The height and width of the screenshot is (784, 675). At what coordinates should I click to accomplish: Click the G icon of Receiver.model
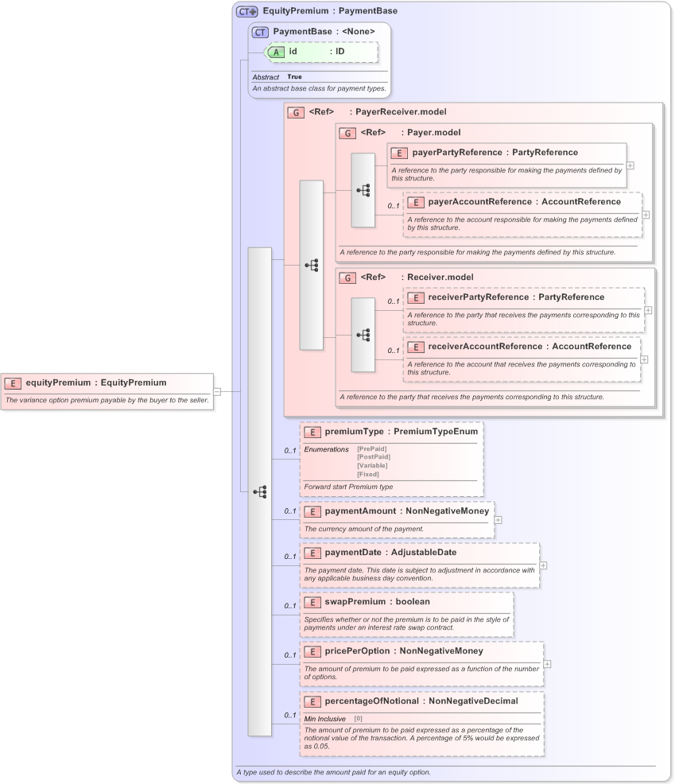click(347, 278)
